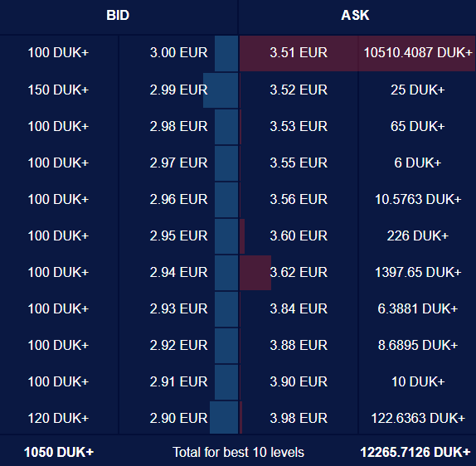Select the 226 DUK+ ask volume
Image resolution: width=476 pixels, height=466 pixels.
418,235
